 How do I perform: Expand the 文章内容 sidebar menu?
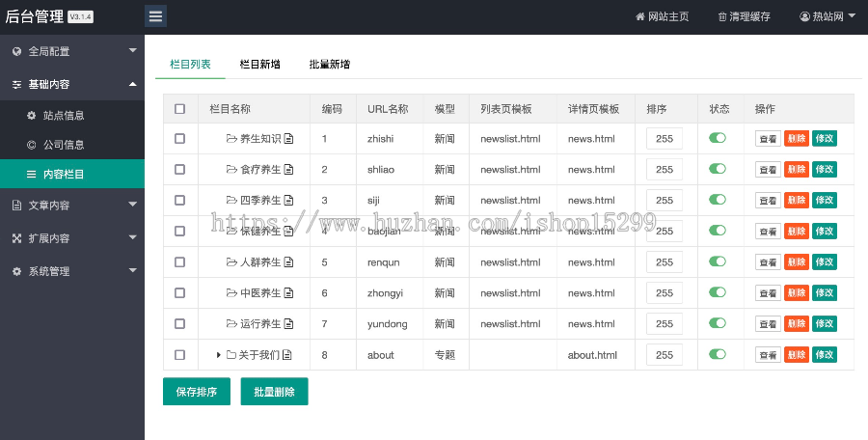point(133,204)
